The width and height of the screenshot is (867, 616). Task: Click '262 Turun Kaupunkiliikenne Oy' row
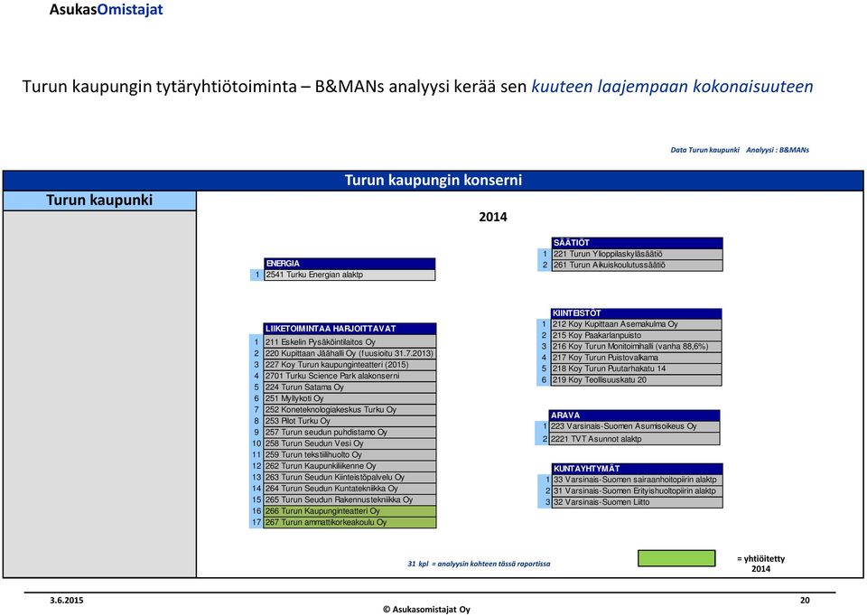coord(350,466)
